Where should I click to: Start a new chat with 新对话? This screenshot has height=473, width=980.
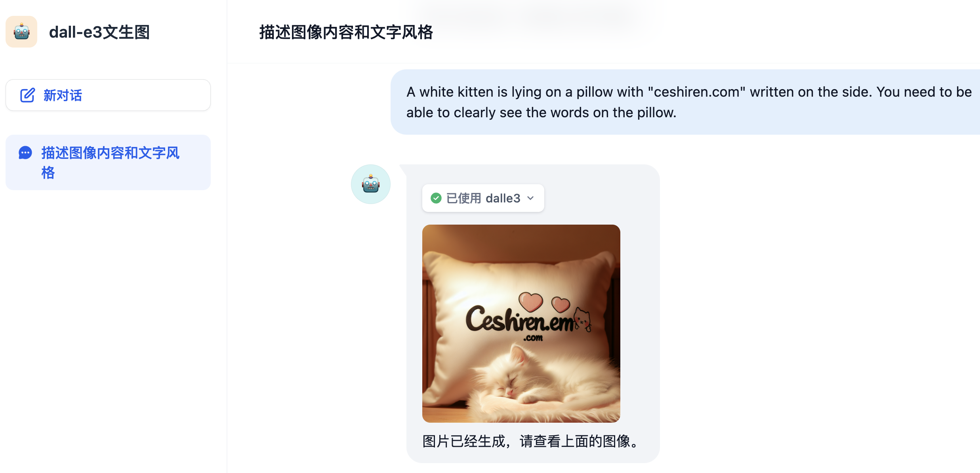coord(108,95)
